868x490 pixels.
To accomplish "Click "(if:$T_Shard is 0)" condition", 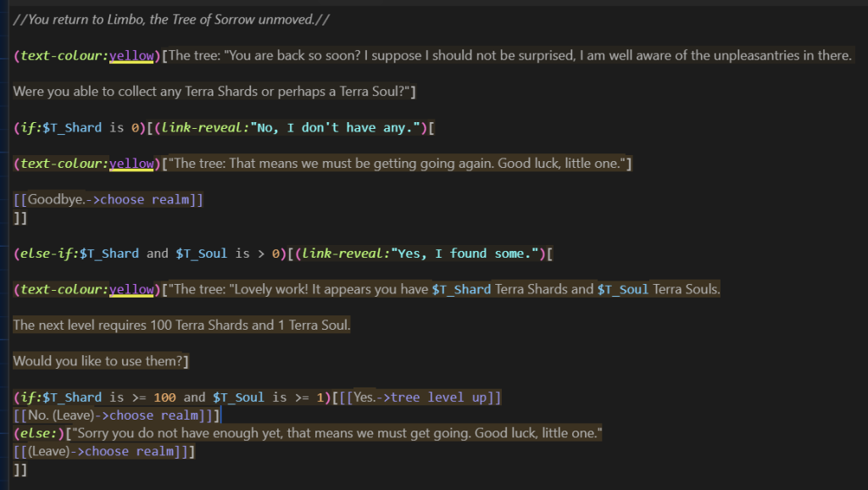I will click(79, 128).
